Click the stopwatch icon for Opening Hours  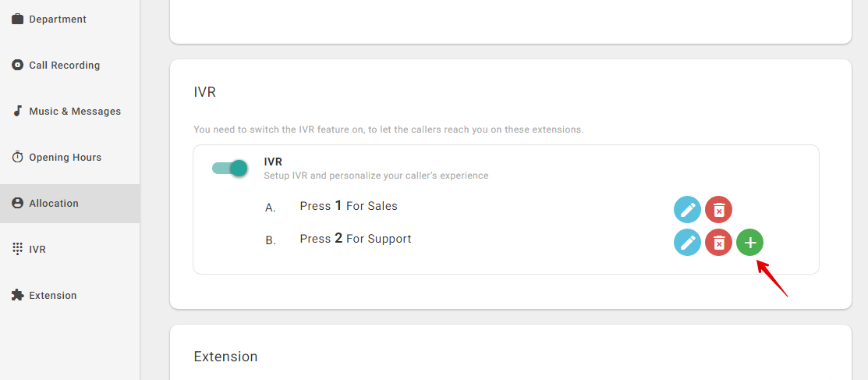click(18, 157)
